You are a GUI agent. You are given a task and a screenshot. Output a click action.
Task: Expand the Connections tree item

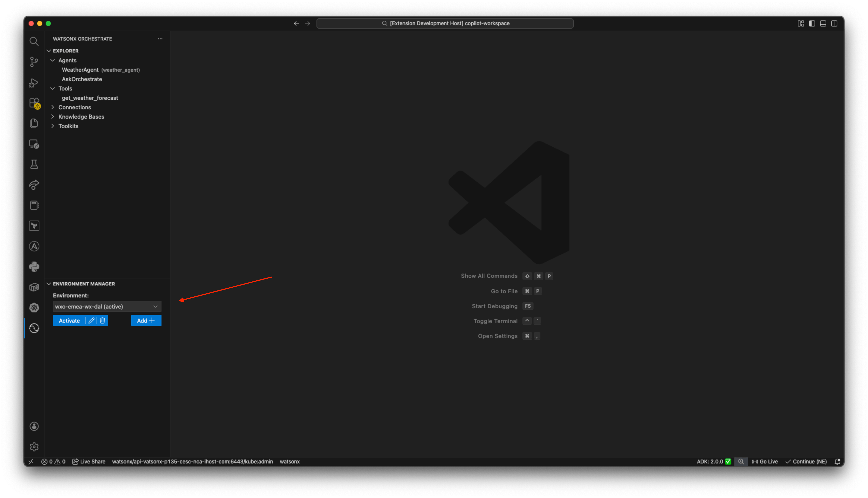point(53,107)
